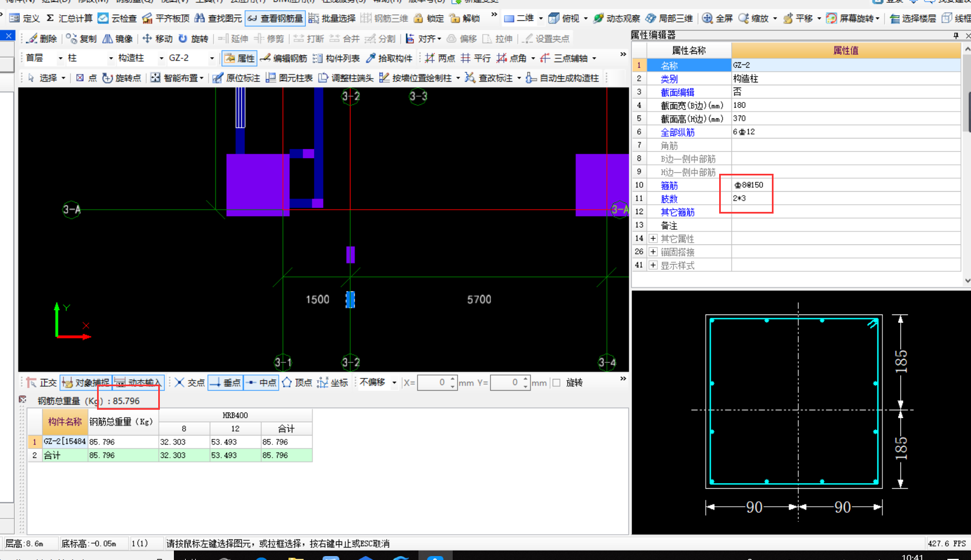
Task: Click the 其它箍筋 property link
Action: 677,212
